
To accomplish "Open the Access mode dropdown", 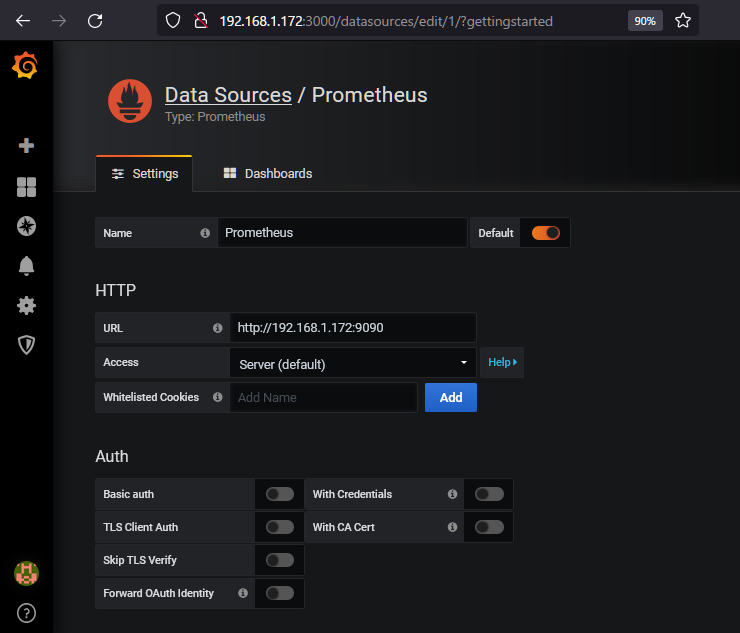I will click(x=352, y=364).
